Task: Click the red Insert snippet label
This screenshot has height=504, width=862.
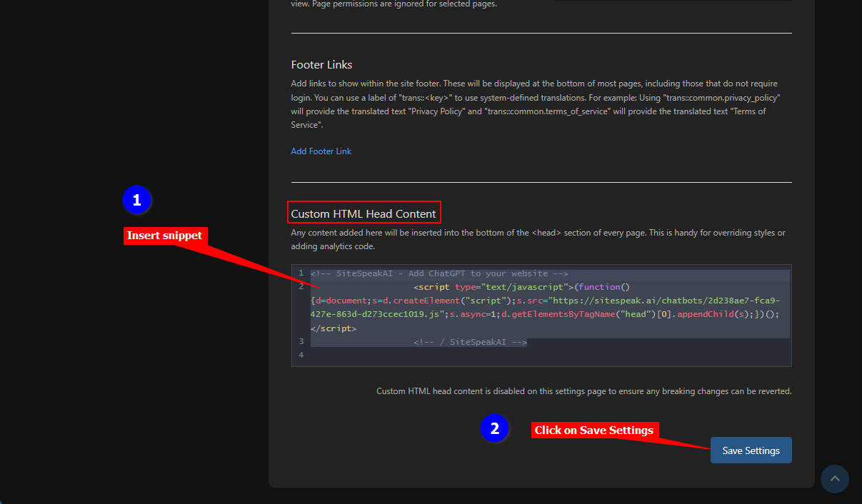Action: point(165,236)
